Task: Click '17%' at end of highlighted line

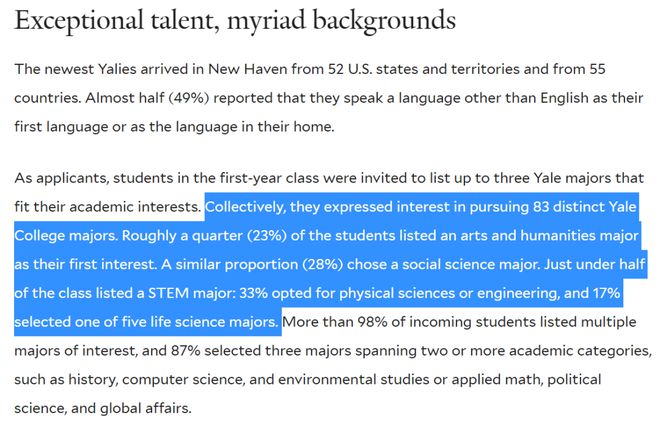Action: 606,293
